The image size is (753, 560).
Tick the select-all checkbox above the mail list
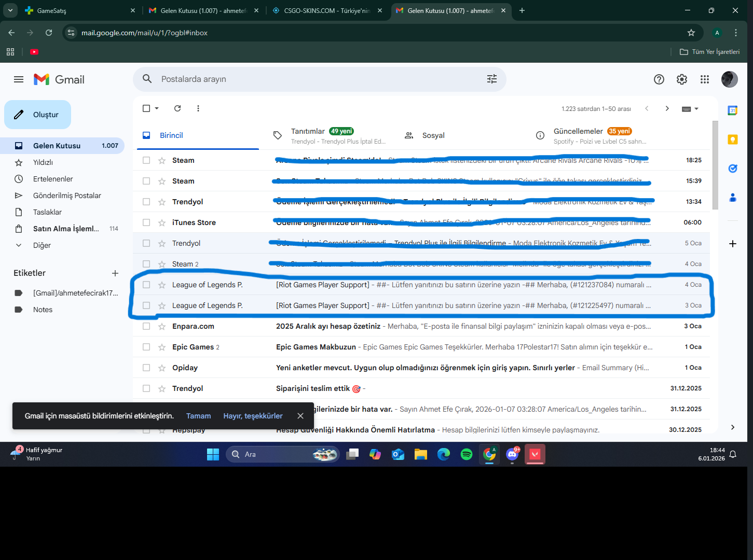click(x=146, y=108)
